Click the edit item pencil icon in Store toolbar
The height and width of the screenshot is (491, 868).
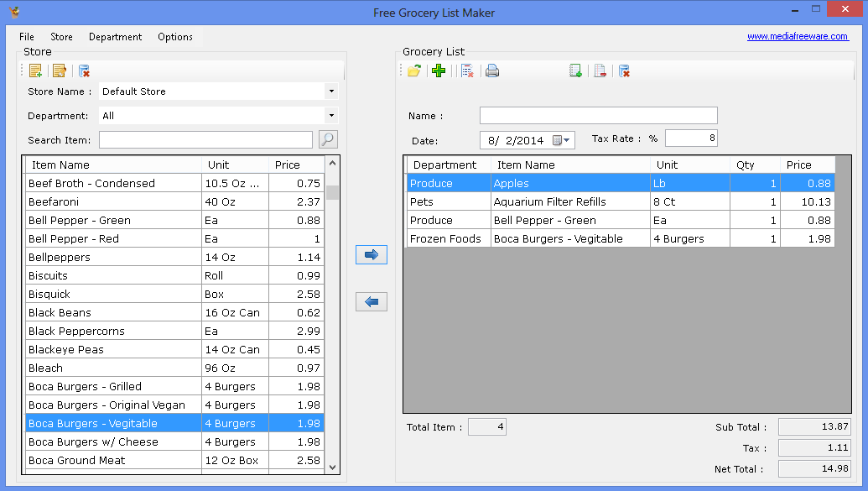[60, 71]
